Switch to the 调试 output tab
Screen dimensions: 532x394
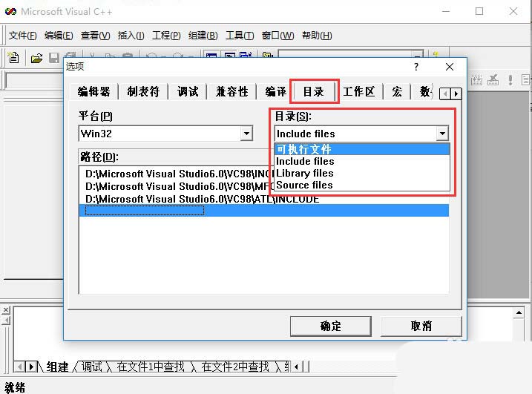(91, 367)
